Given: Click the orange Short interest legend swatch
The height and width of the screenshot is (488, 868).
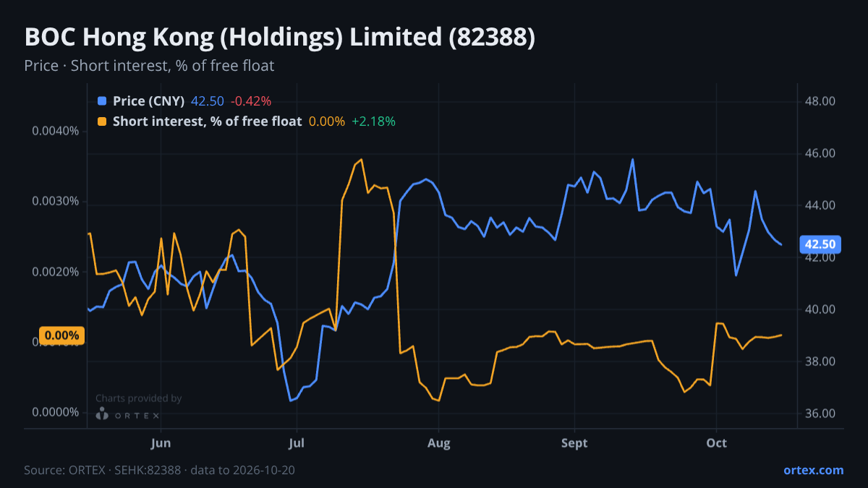Looking at the screenshot, I should (102, 121).
